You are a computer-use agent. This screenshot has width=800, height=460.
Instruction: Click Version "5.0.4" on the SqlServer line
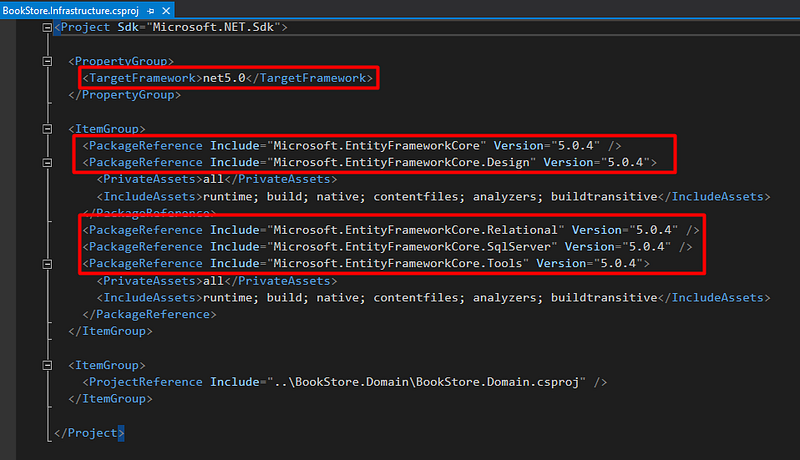click(x=618, y=247)
